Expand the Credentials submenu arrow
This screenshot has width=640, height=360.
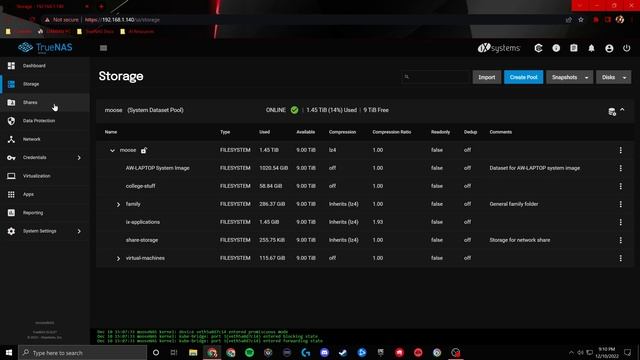pos(79,158)
